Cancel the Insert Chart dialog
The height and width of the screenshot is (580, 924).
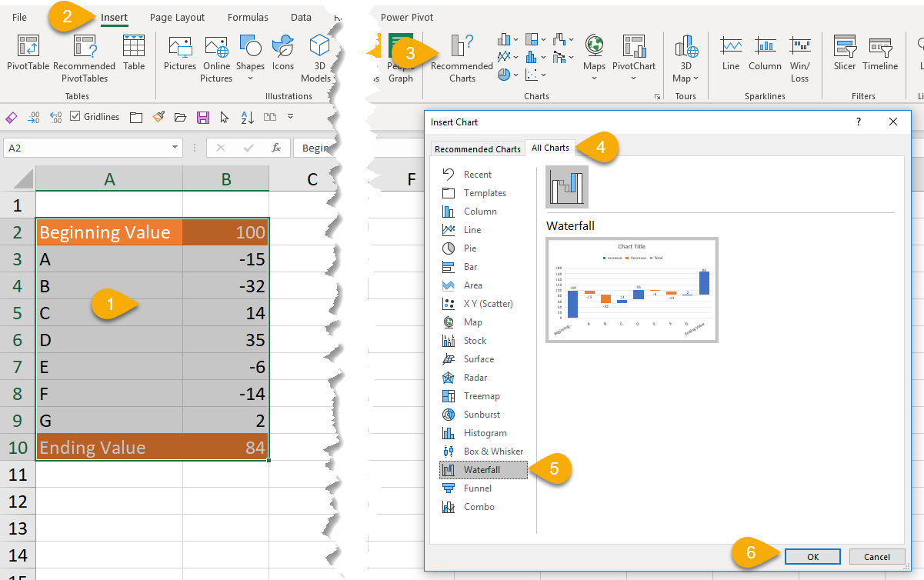877,556
